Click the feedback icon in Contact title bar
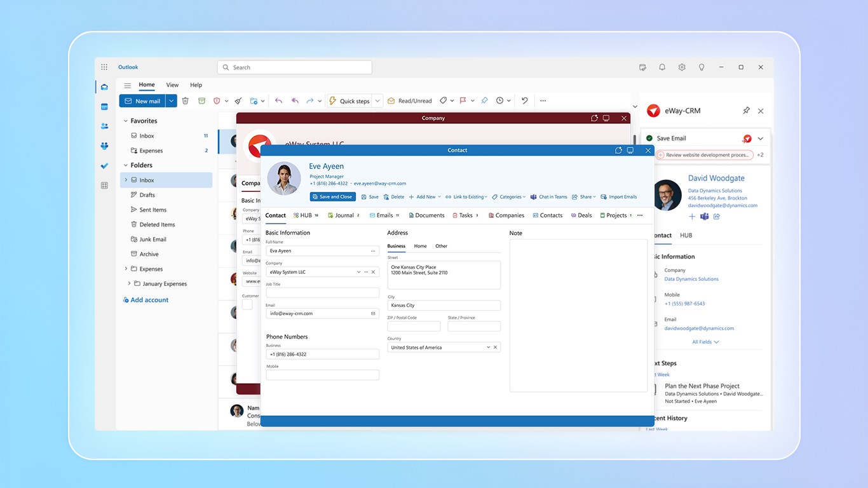 tap(618, 151)
